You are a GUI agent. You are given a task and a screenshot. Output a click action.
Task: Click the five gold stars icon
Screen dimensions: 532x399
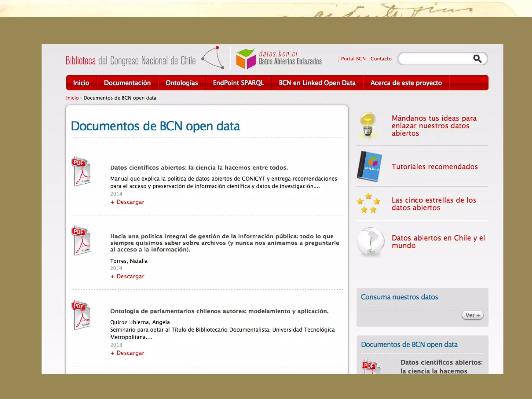[x=368, y=203]
